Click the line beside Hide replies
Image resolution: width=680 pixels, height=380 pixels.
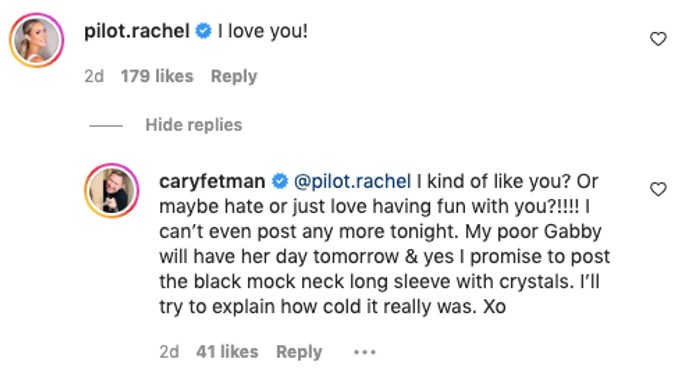106,126
